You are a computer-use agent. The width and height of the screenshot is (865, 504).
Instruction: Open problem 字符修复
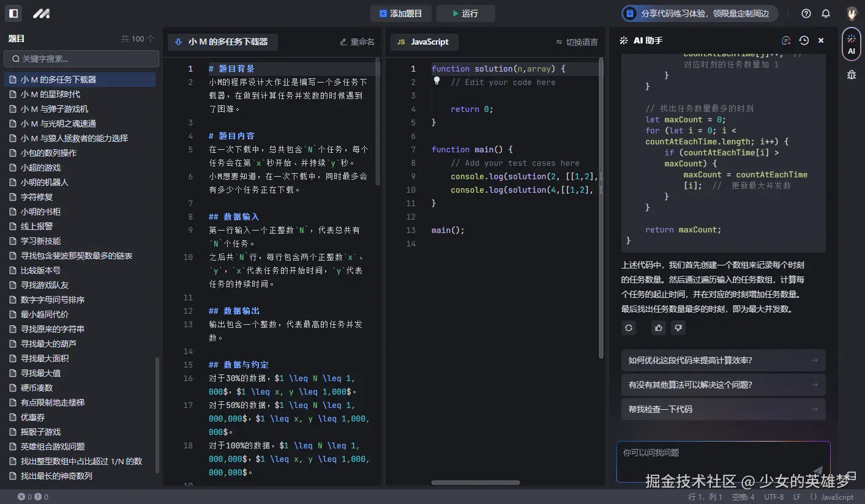(x=80, y=197)
